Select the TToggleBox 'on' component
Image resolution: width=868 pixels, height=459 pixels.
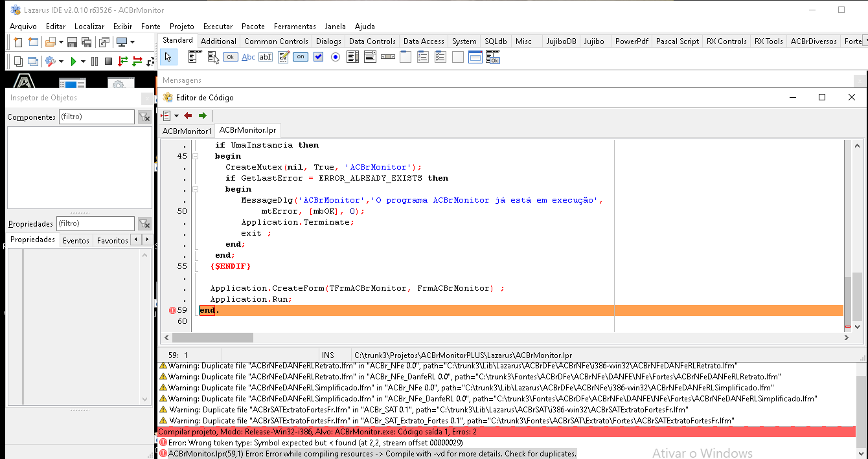click(301, 57)
